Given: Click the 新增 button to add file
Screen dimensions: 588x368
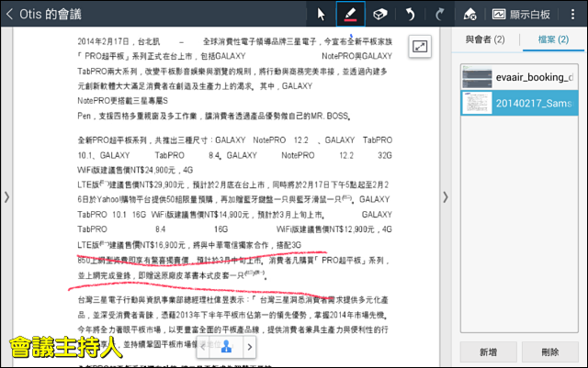Looking at the screenshot, I should pyautogui.click(x=488, y=351).
